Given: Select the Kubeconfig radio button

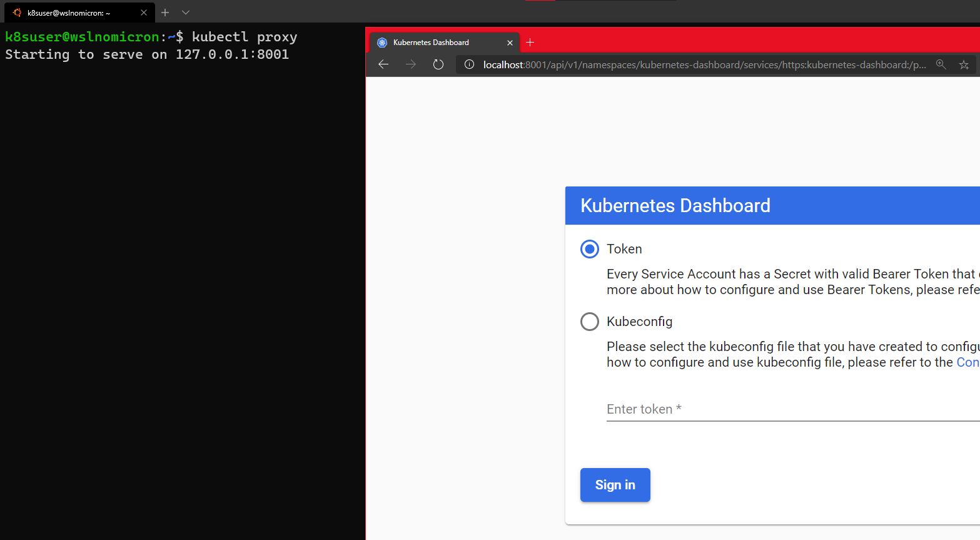Looking at the screenshot, I should coord(589,322).
